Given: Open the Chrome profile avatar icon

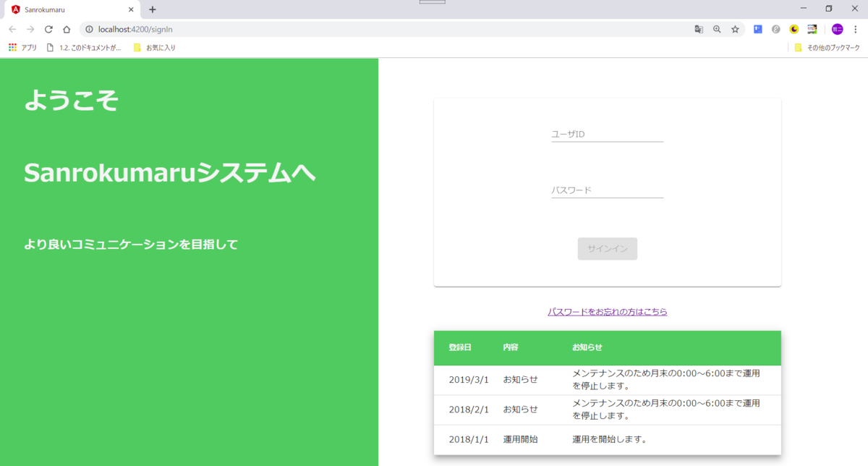Looking at the screenshot, I should coord(837,29).
